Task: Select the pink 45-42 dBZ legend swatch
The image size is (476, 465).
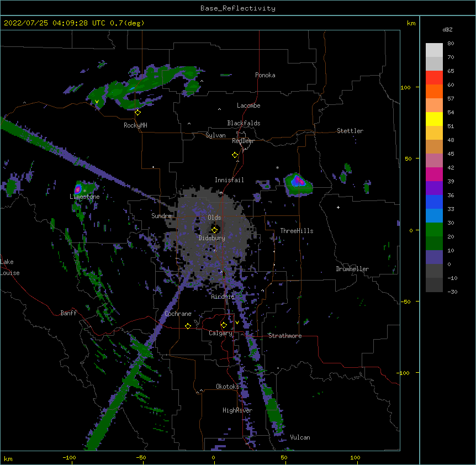Action: point(434,161)
